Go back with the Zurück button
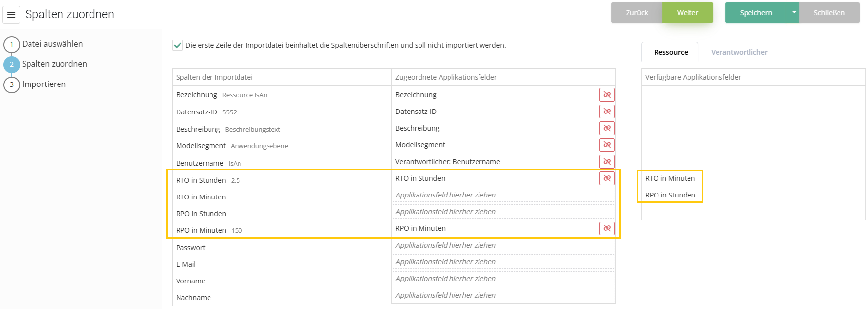The width and height of the screenshot is (868, 309). 636,13
